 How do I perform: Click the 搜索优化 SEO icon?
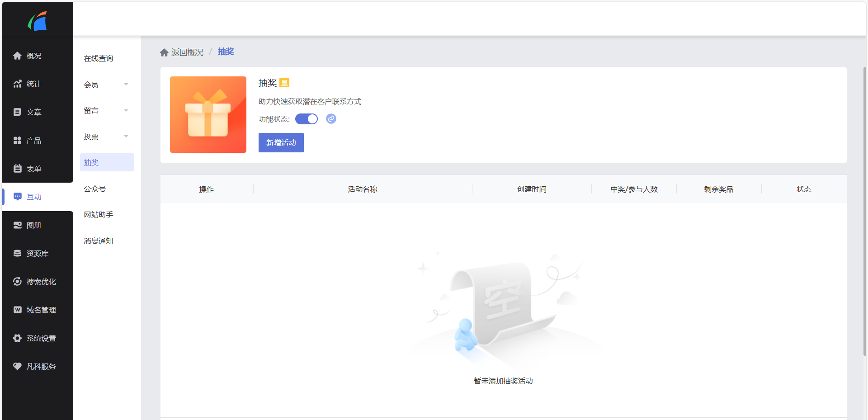click(x=17, y=282)
